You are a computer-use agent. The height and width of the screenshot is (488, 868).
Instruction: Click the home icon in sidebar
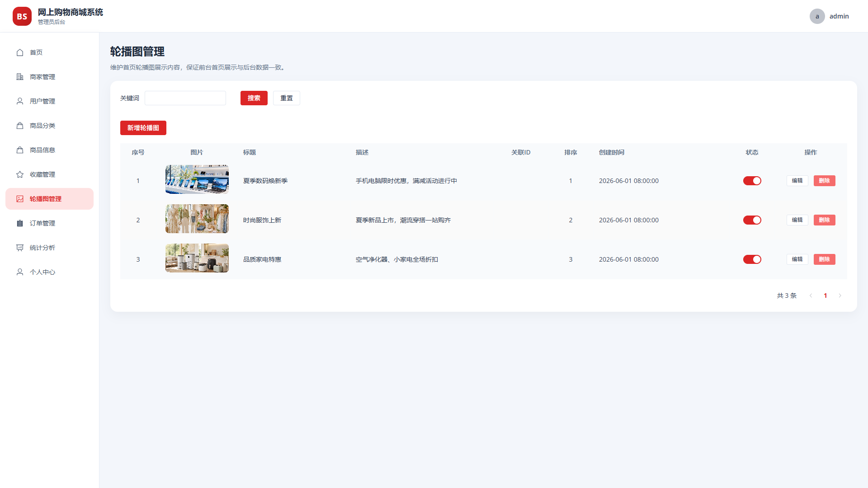(x=20, y=52)
